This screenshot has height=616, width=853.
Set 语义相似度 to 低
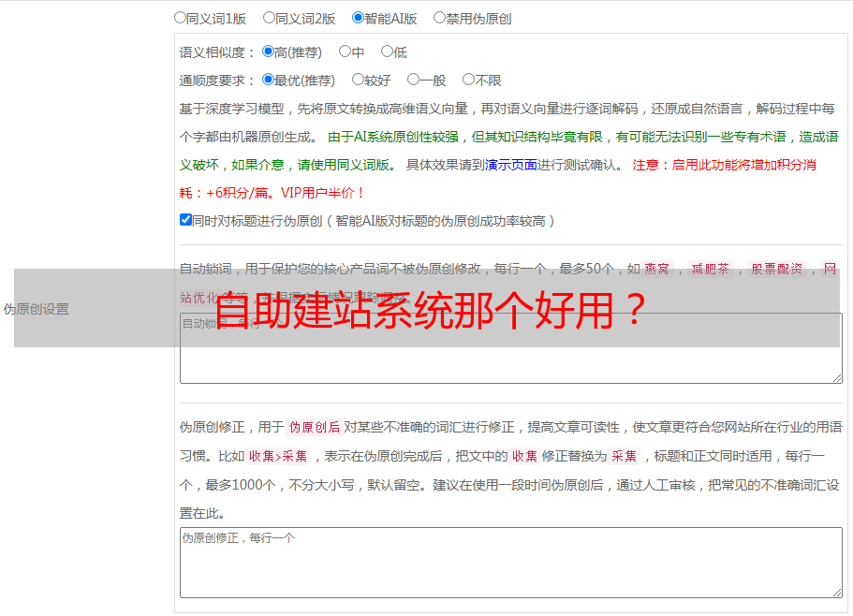(387, 52)
